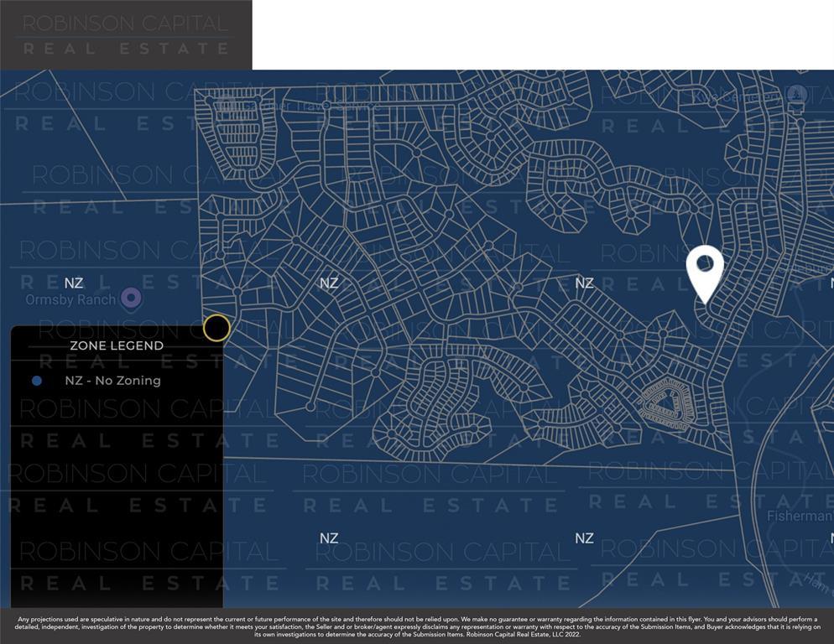Click the gold-ringed black circle marker
Viewport: 834px width, 644px height.
216,328
